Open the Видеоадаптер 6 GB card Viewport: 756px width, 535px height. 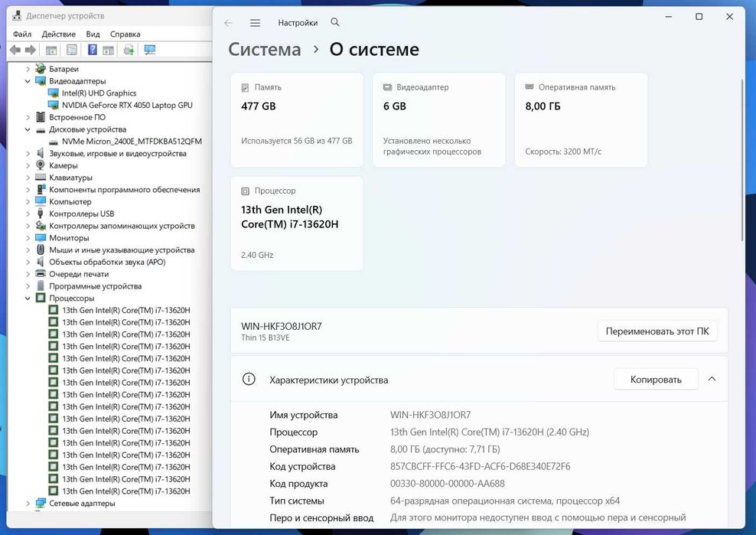click(x=438, y=120)
